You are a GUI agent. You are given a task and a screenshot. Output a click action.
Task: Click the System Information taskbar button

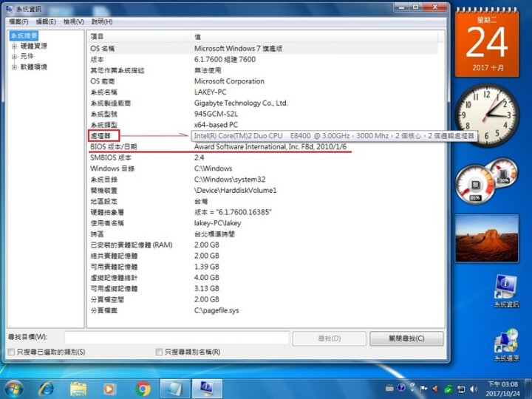[x=207, y=389]
